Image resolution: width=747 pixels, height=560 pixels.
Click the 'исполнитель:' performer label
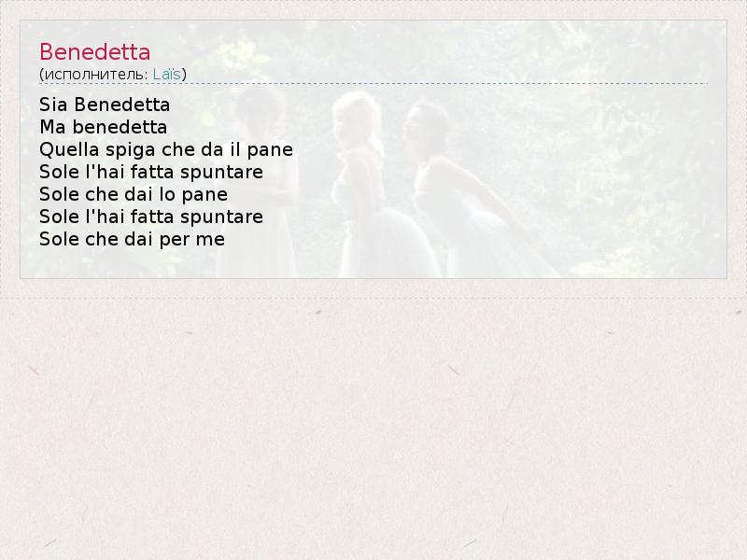coord(96,75)
